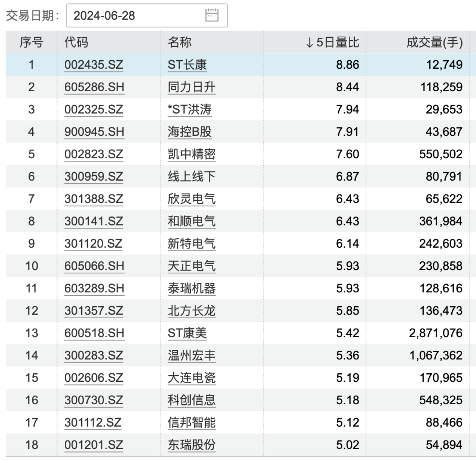Open the 凯中精密 stock link
The image size is (476, 460).
click(192, 154)
